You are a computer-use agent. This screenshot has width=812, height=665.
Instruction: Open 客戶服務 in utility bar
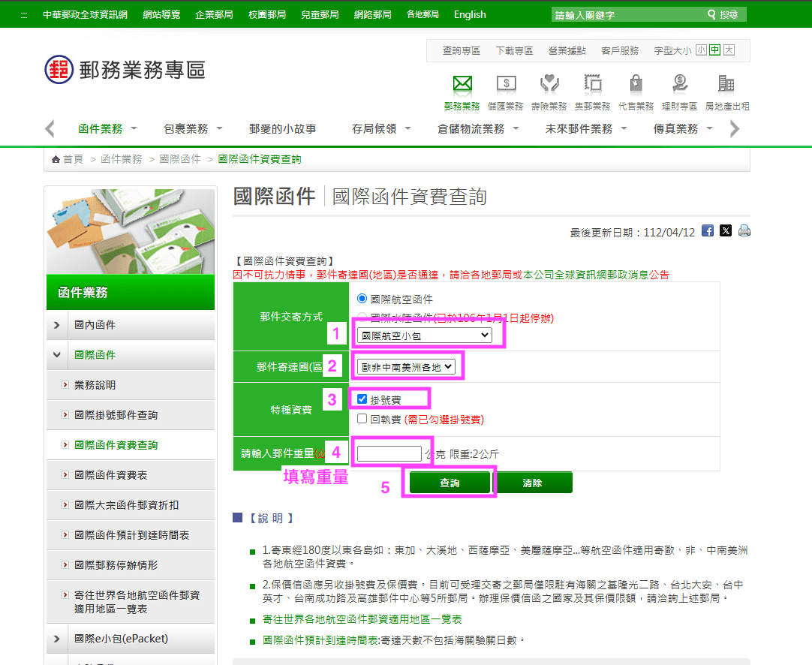620,51
